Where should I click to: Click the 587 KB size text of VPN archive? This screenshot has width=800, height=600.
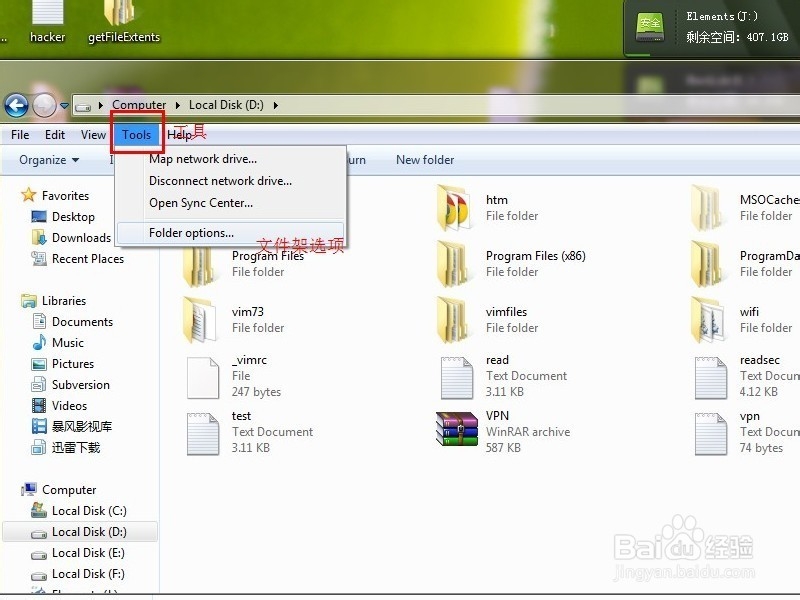pyautogui.click(x=503, y=448)
